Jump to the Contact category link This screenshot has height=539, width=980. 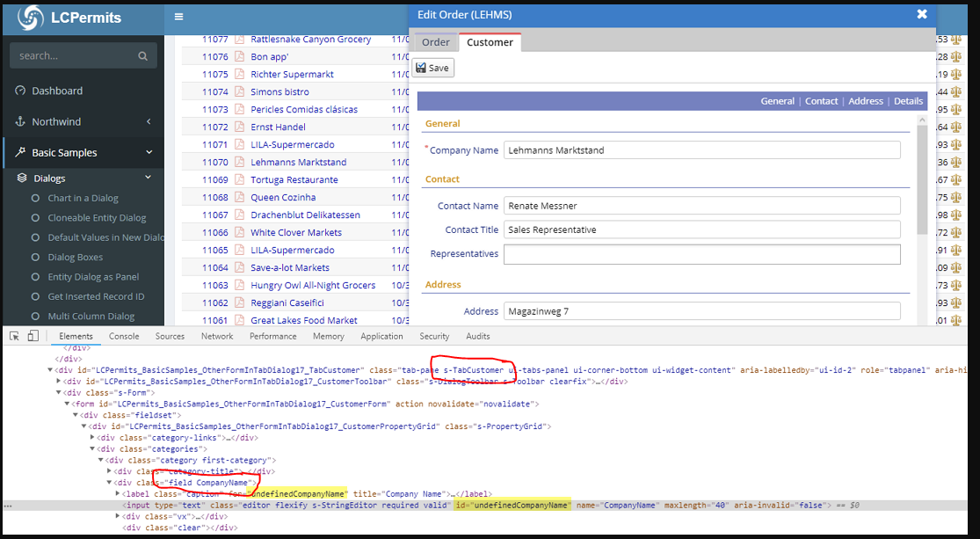[821, 100]
